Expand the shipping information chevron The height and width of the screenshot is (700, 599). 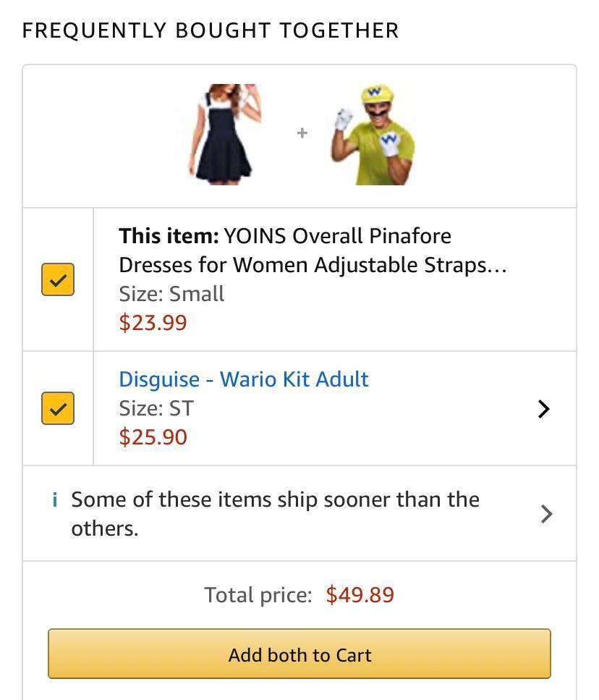tap(545, 514)
